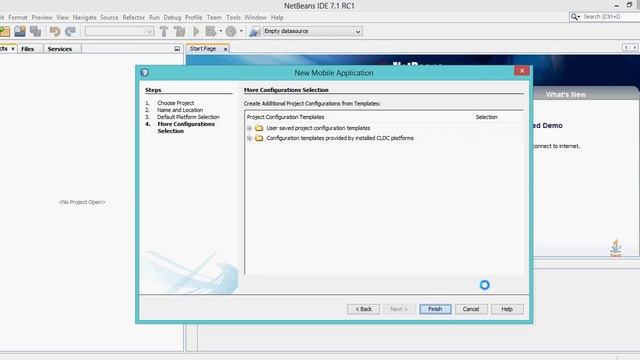Restore the NetBeans window size
This screenshot has width=640, height=360.
(x=629, y=5)
